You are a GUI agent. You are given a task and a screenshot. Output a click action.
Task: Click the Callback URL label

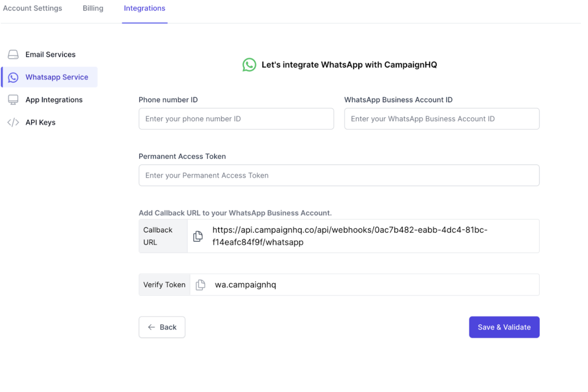tap(158, 236)
